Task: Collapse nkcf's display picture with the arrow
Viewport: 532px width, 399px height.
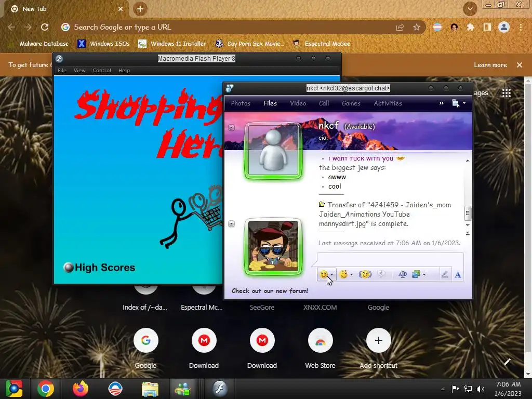Action: tap(231, 128)
